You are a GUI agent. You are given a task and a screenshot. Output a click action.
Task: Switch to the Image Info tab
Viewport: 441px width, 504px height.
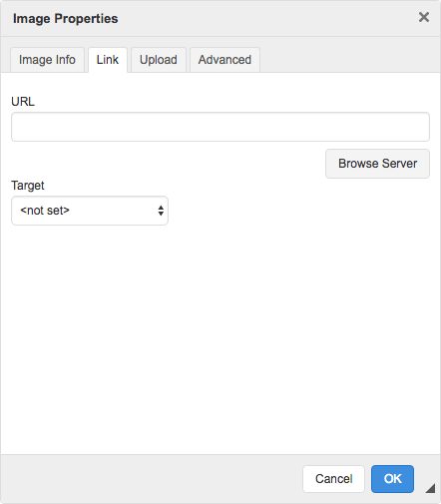click(x=47, y=60)
